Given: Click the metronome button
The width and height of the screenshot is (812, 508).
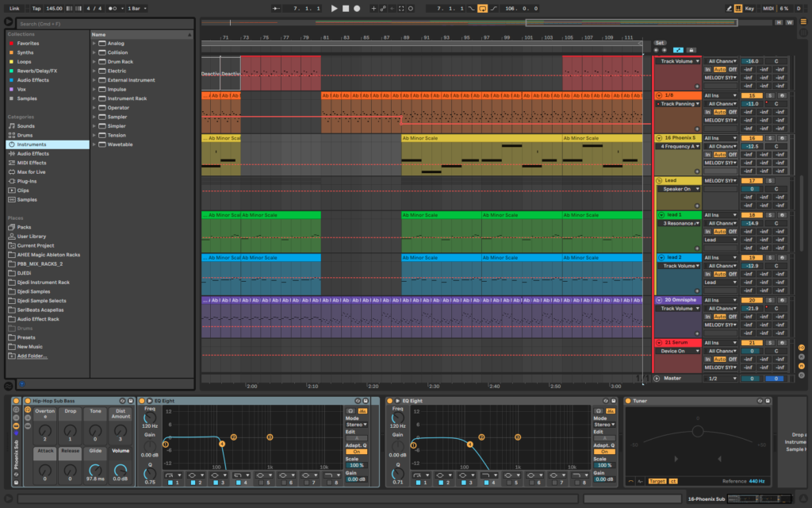Looking at the screenshot, I should coord(113,8).
